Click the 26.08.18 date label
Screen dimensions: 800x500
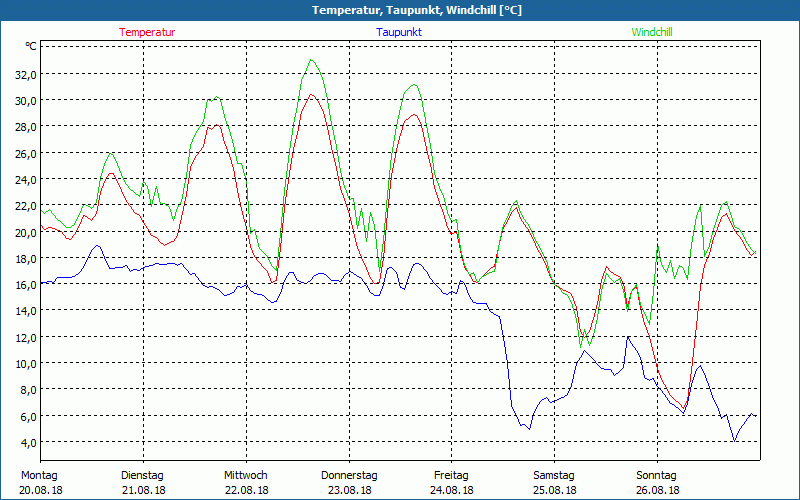(657, 490)
